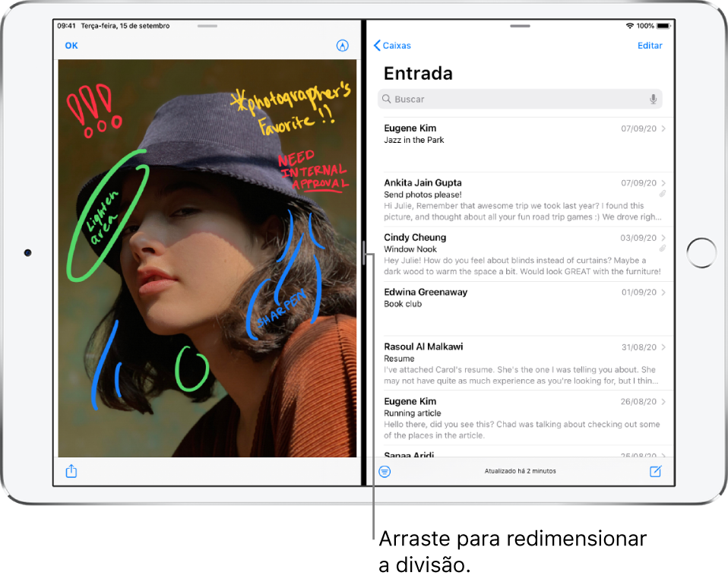
Task: Tap the multitasking handle above the Mail app
Action: (520, 26)
